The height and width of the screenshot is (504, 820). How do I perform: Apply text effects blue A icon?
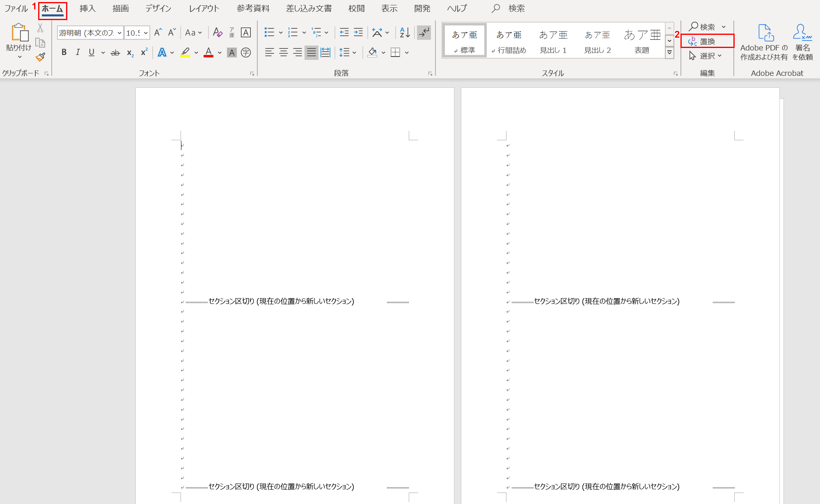click(x=162, y=52)
